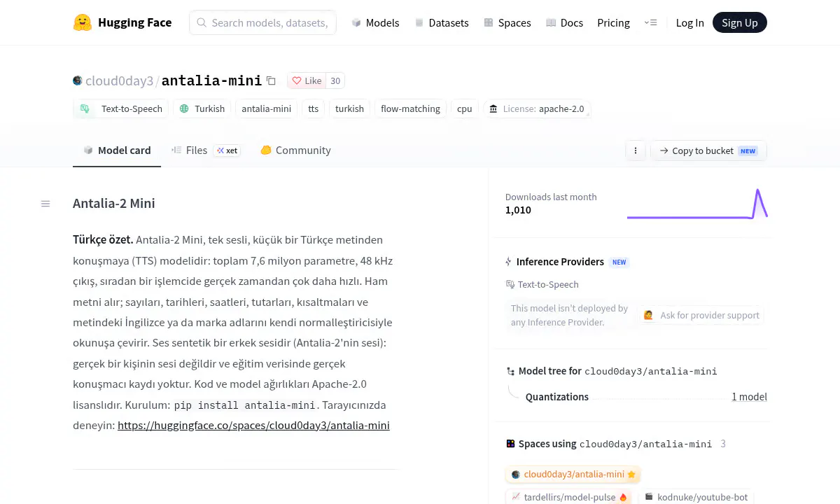
Task: Click the Text-to-Speech task under Inference Providers
Action: [x=542, y=284]
